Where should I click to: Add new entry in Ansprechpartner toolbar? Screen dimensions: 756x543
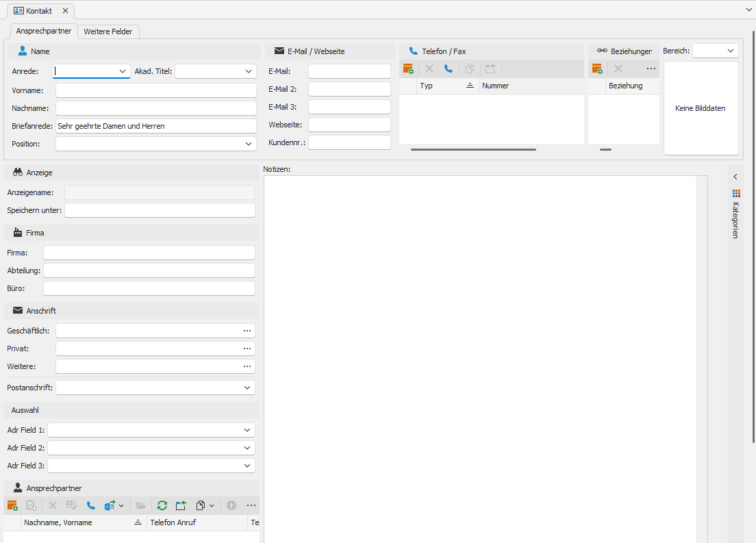click(12, 506)
